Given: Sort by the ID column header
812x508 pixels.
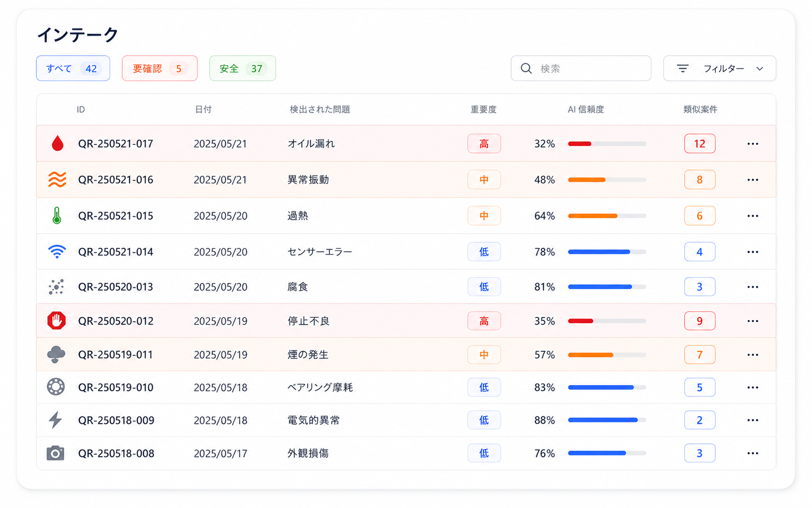Looking at the screenshot, I should click(81, 110).
